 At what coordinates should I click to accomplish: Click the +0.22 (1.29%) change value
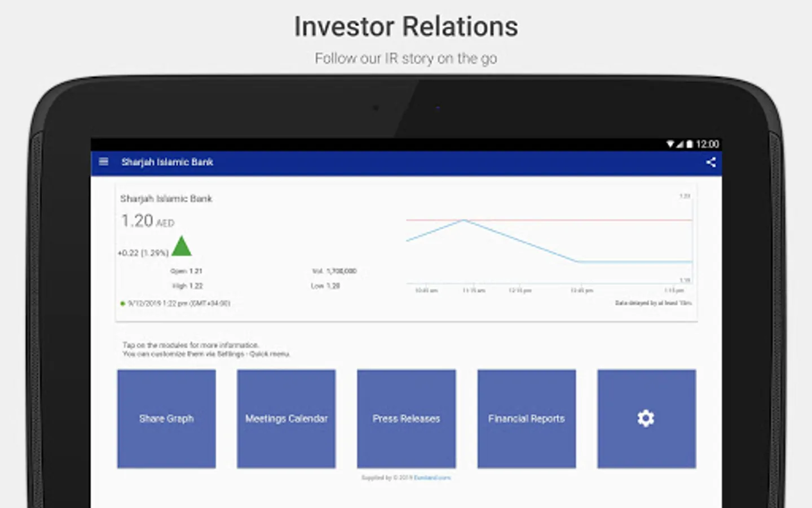coord(143,253)
